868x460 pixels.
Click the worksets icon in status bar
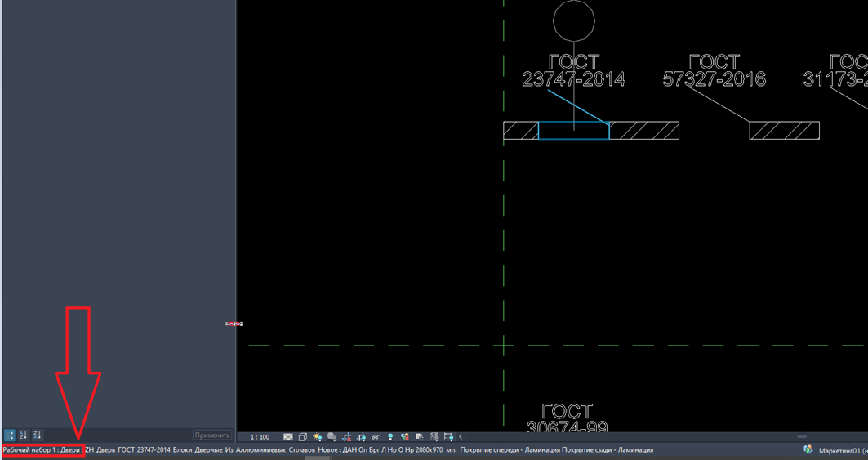point(808,450)
